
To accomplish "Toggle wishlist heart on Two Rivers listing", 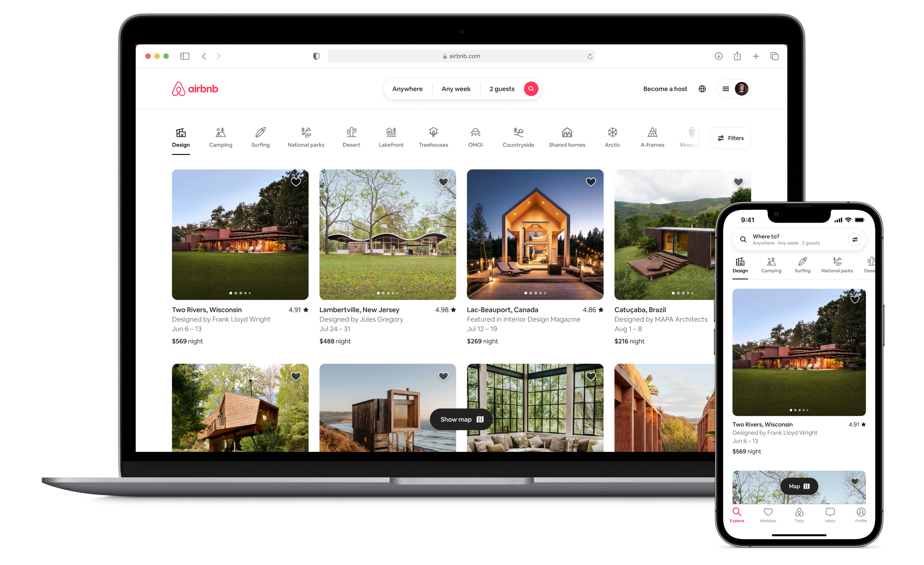I will tap(297, 182).
